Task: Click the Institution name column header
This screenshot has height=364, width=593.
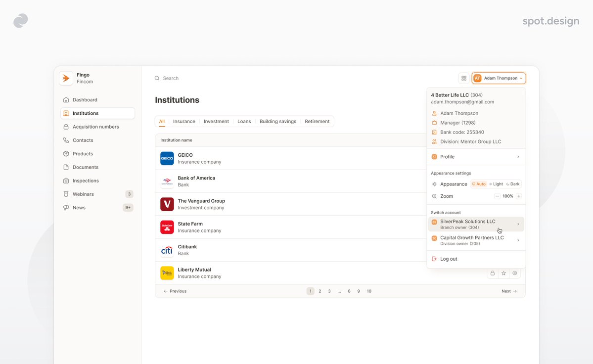Action: pos(176,140)
